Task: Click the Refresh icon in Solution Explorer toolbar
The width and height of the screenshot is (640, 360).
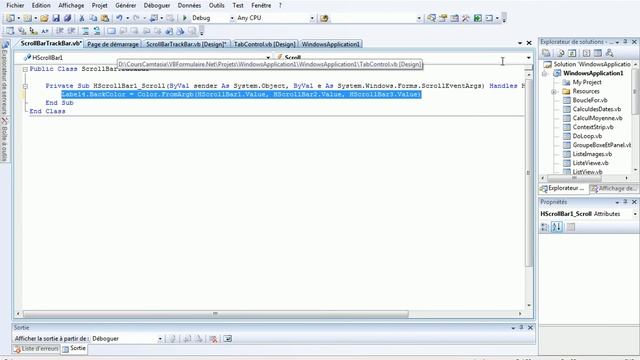Action: pos(572,53)
